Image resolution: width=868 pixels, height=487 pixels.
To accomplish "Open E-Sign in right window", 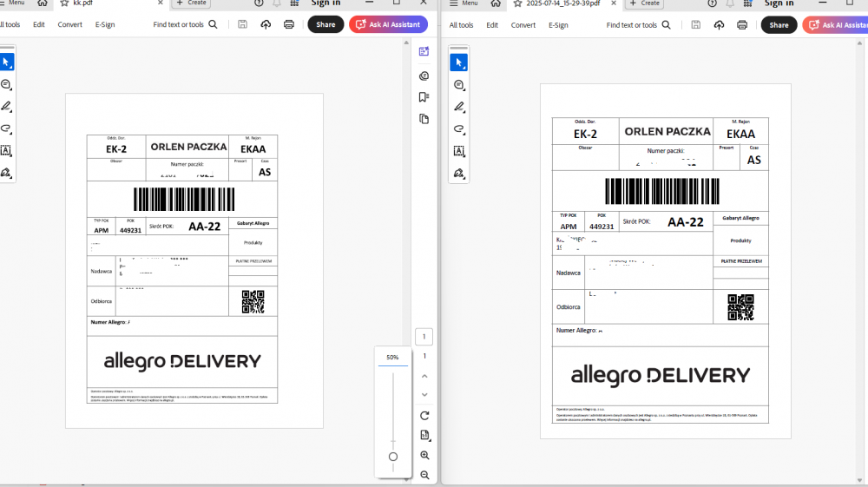I will click(558, 25).
